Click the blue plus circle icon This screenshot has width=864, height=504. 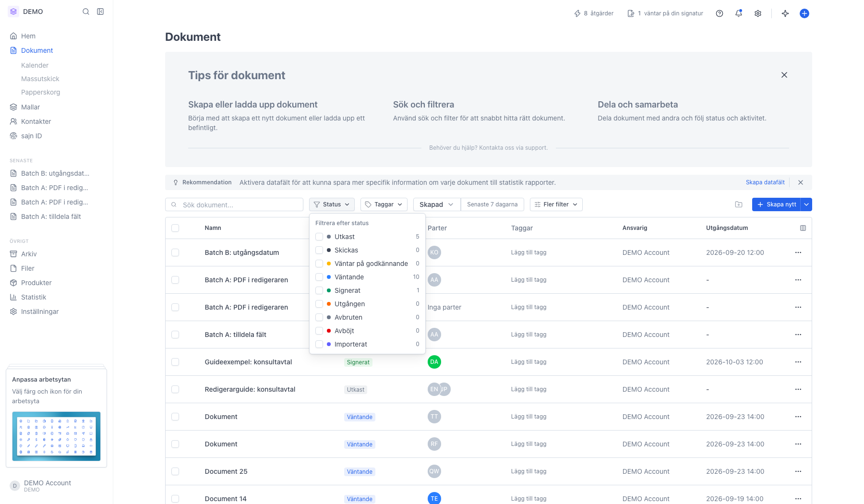click(x=804, y=13)
